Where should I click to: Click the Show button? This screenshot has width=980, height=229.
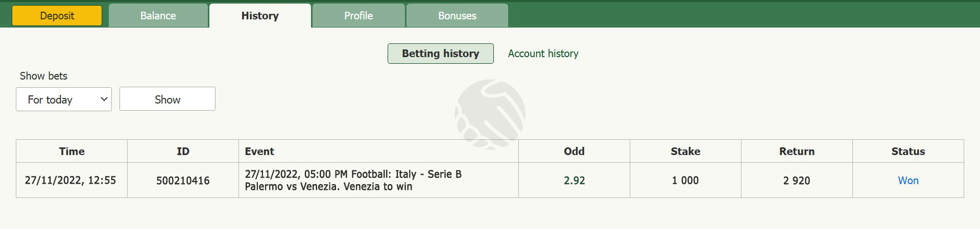(168, 99)
